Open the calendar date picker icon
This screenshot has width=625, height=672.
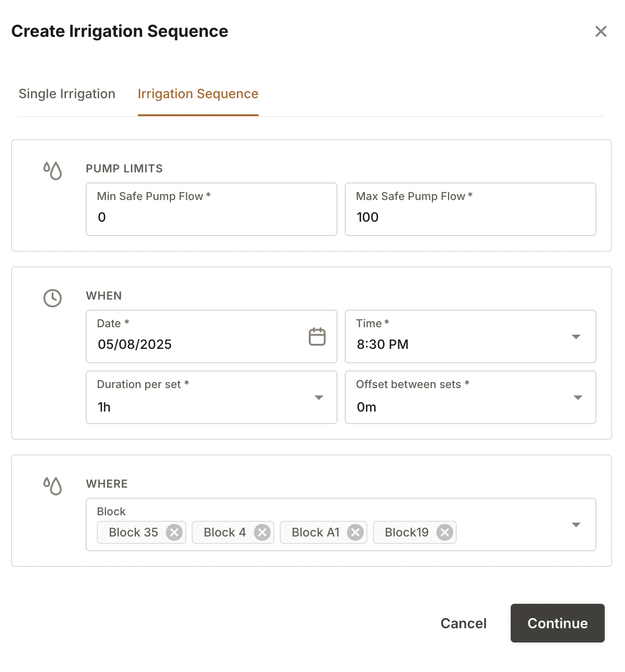click(317, 336)
